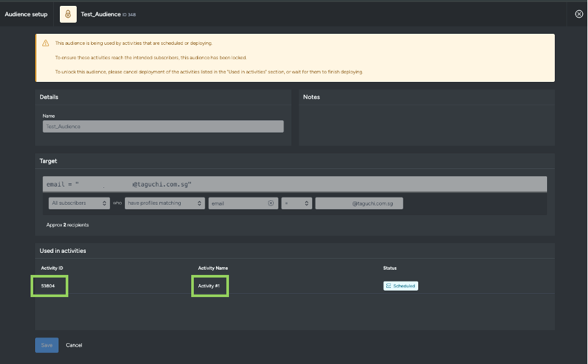Open activity ID 59804

pos(49,286)
